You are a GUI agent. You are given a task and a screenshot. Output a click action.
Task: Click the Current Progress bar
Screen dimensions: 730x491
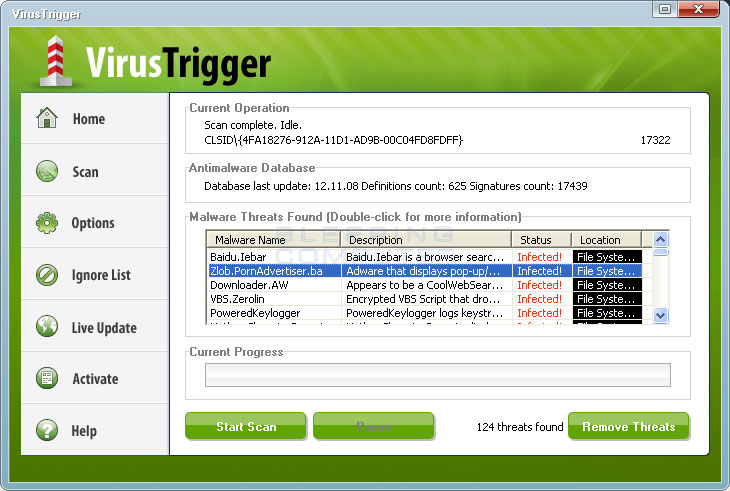pyautogui.click(x=438, y=375)
